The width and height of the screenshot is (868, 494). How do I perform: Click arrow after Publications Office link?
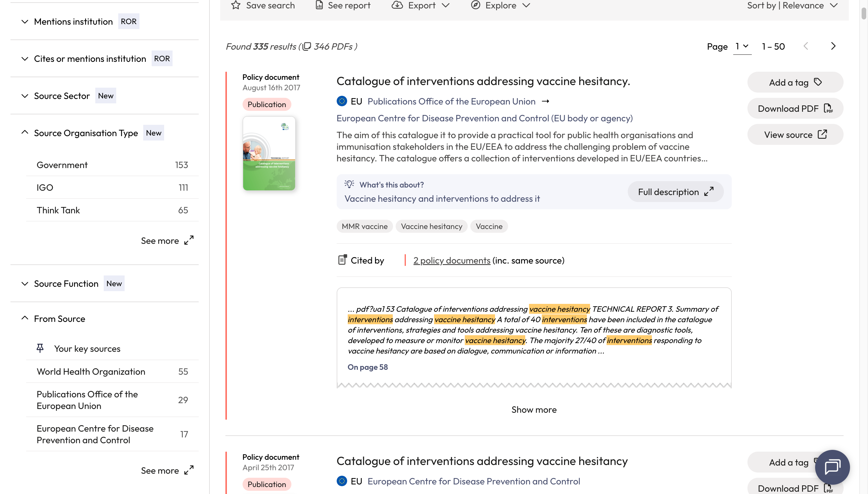click(x=546, y=102)
